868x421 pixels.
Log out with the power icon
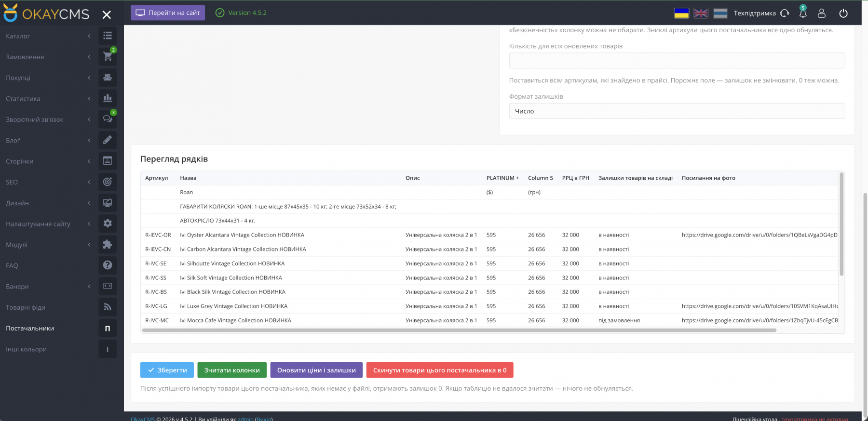click(x=843, y=13)
